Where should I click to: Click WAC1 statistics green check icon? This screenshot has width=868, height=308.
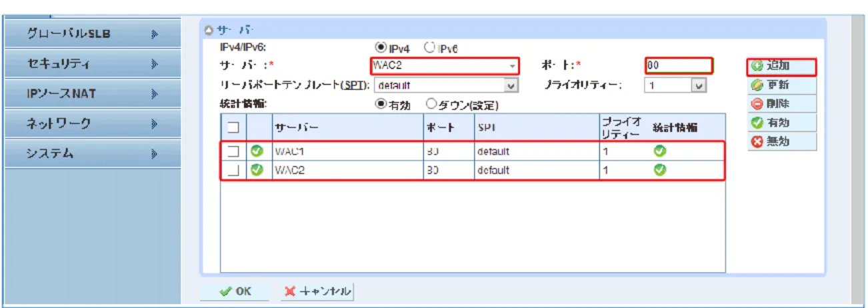pos(660,151)
